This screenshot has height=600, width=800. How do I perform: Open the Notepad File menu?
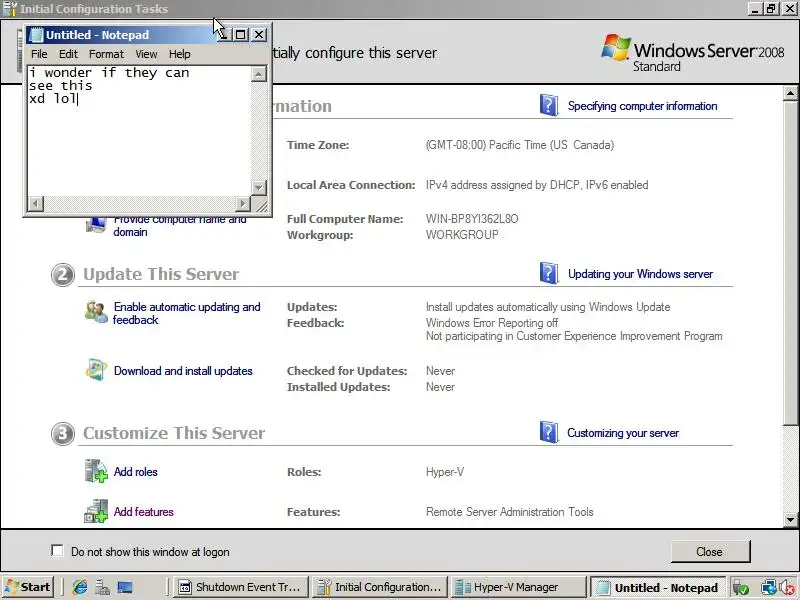coord(39,54)
